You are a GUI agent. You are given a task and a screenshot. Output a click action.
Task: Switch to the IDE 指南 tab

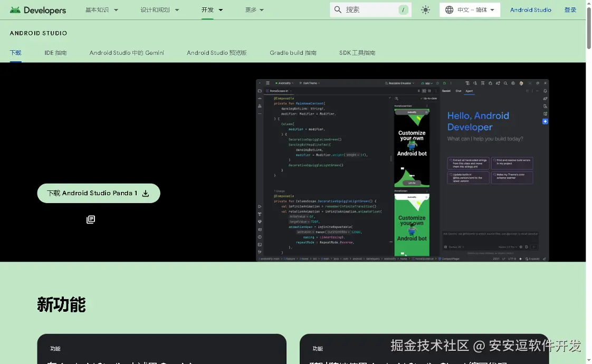(55, 53)
